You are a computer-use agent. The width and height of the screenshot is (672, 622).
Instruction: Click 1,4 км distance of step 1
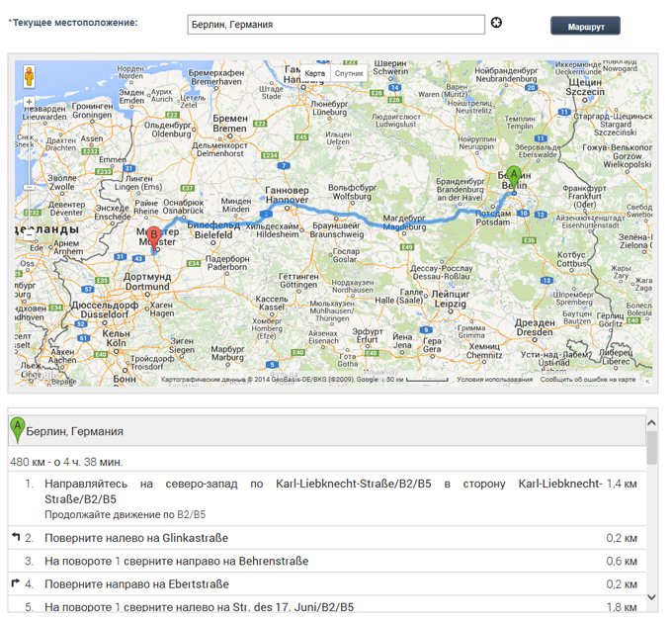(x=622, y=484)
